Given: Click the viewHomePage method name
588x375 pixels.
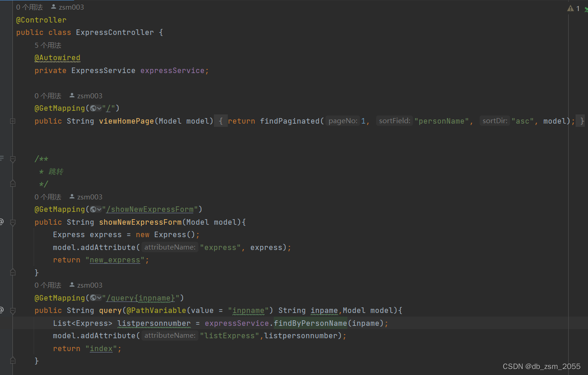Looking at the screenshot, I should click(x=127, y=121).
